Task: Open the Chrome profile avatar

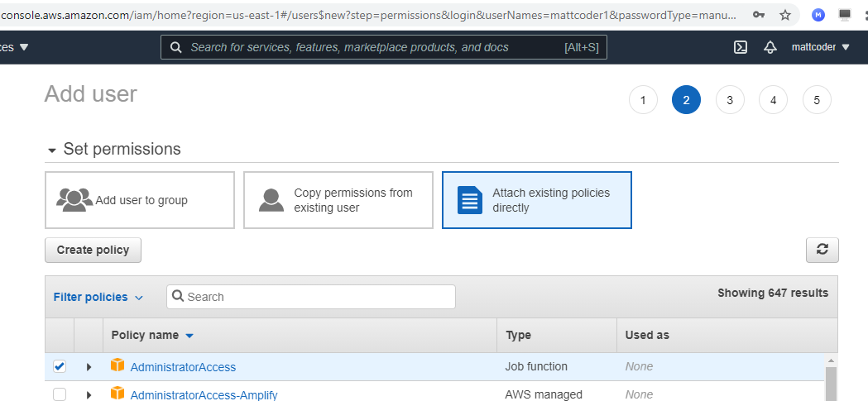Action: 818,15
